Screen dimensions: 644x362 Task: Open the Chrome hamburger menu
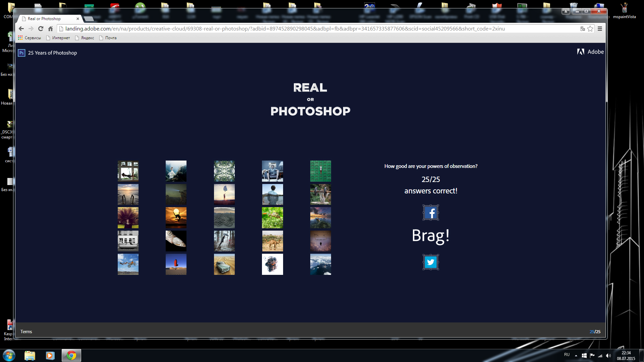[x=600, y=29]
